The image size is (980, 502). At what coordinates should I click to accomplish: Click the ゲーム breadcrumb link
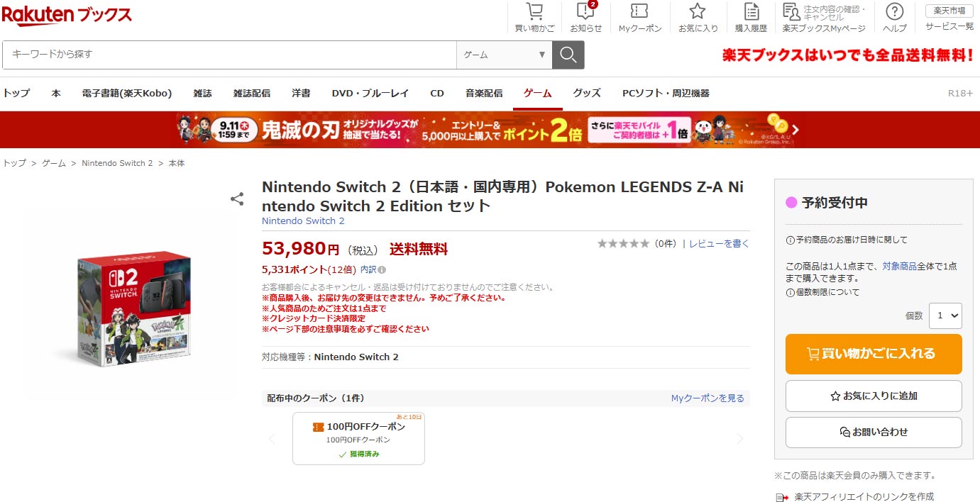54,163
